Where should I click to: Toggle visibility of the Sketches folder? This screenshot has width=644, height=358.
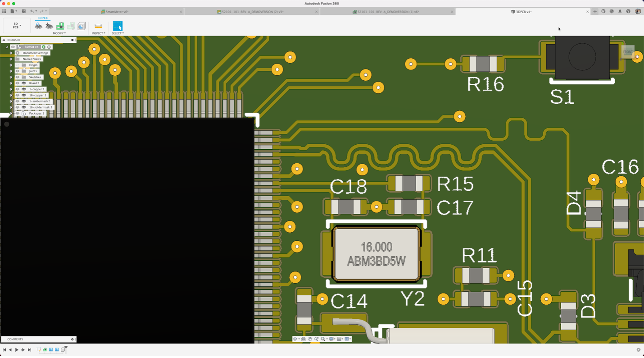pyautogui.click(x=17, y=77)
